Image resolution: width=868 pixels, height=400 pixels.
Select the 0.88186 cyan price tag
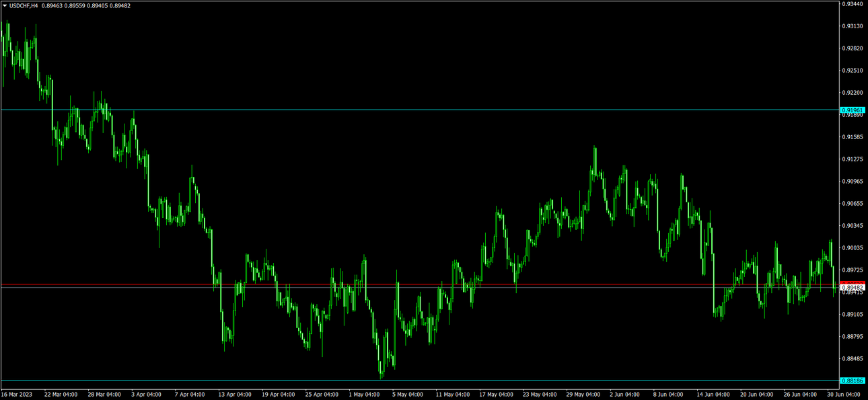[853, 381]
